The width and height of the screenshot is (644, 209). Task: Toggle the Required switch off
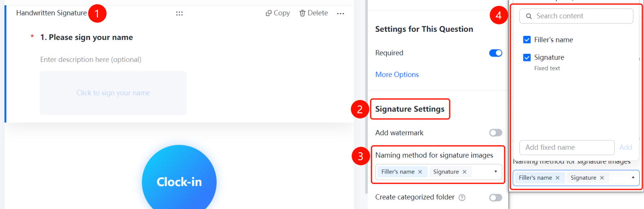click(x=496, y=53)
